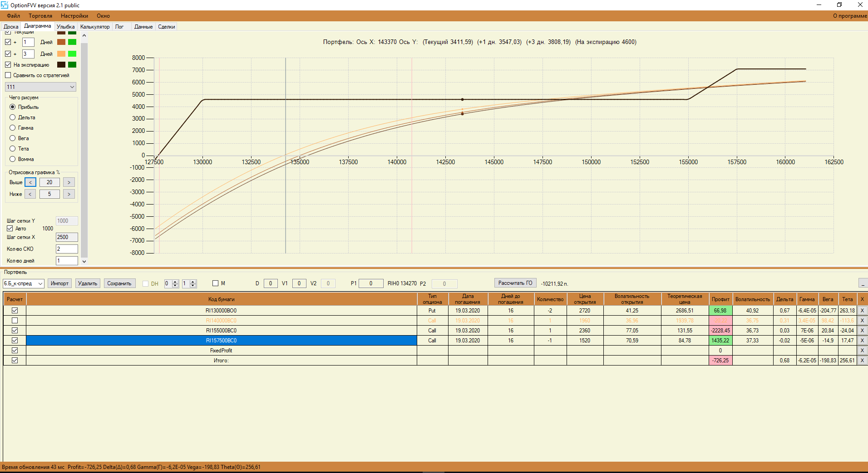Collapse the portfolio panel with underscore button
The width and height of the screenshot is (868, 473).
[863, 283]
